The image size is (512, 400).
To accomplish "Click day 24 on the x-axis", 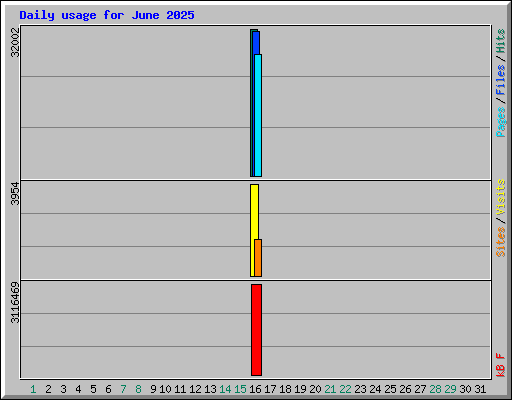I will click(x=375, y=389).
